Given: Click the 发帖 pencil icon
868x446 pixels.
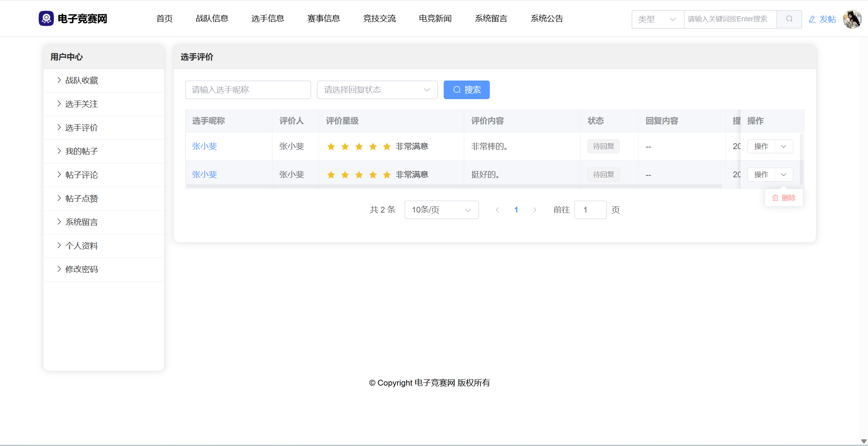Looking at the screenshot, I should click(812, 19).
